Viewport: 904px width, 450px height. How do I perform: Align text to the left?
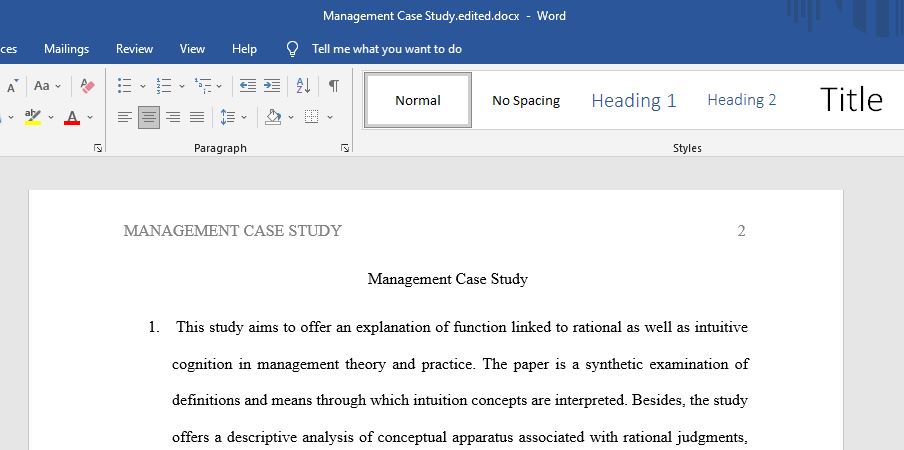pyautogui.click(x=125, y=118)
